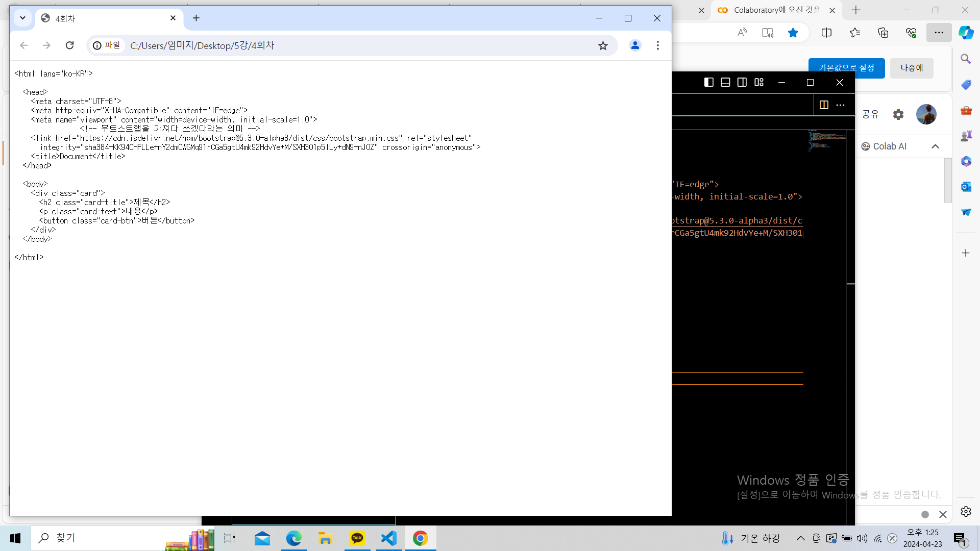
Task: Open Edge browser essentials heart icon
Action: [x=911, y=33]
